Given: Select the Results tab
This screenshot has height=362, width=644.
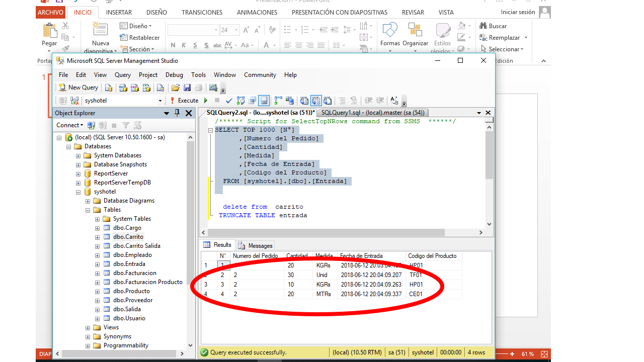Looking at the screenshot, I should (217, 245).
